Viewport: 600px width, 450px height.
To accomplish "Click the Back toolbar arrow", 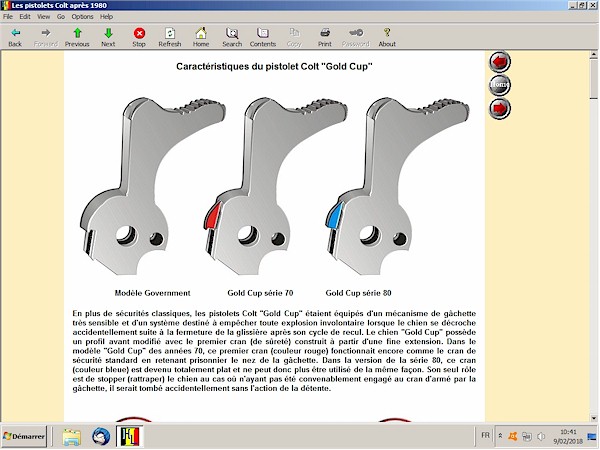I will click(x=15, y=37).
